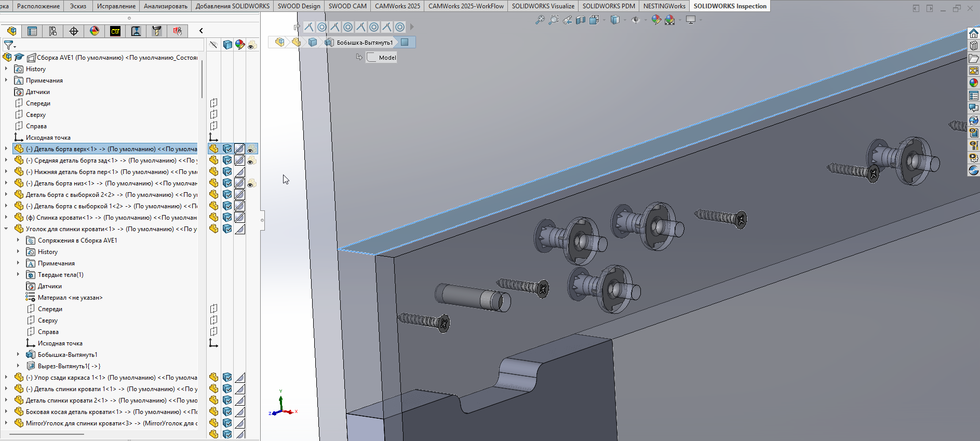Image resolution: width=980 pixels, height=441 pixels.
Task: Click the Section View icon
Action: point(581,20)
